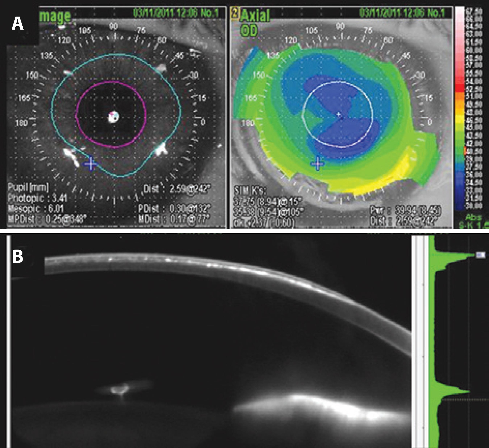This screenshot has height=448, width=489.
Task: Click the panel A label
Action: click(x=17, y=24)
